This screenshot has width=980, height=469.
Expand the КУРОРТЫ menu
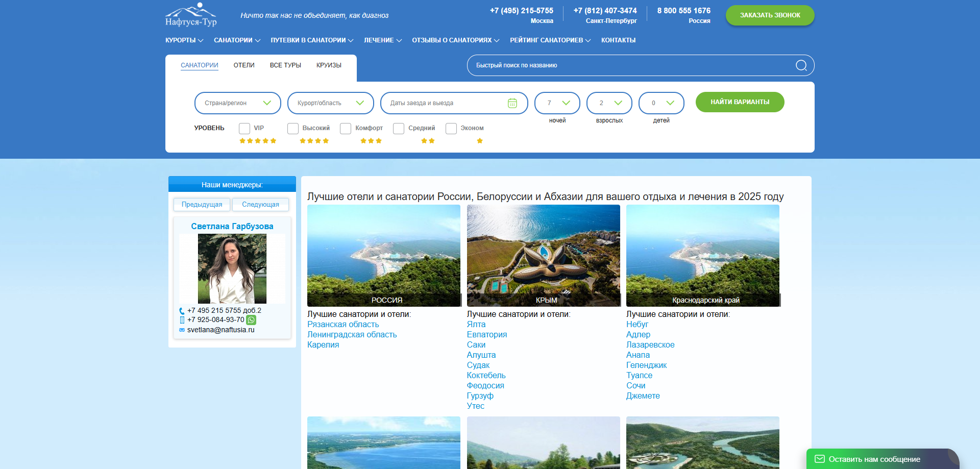[184, 40]
